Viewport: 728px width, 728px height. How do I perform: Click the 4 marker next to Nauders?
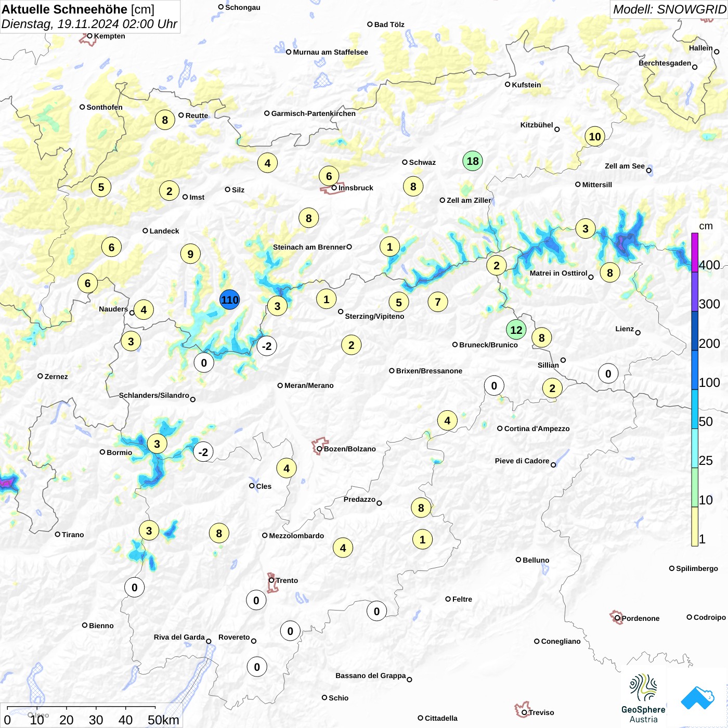tap(144, 310)
